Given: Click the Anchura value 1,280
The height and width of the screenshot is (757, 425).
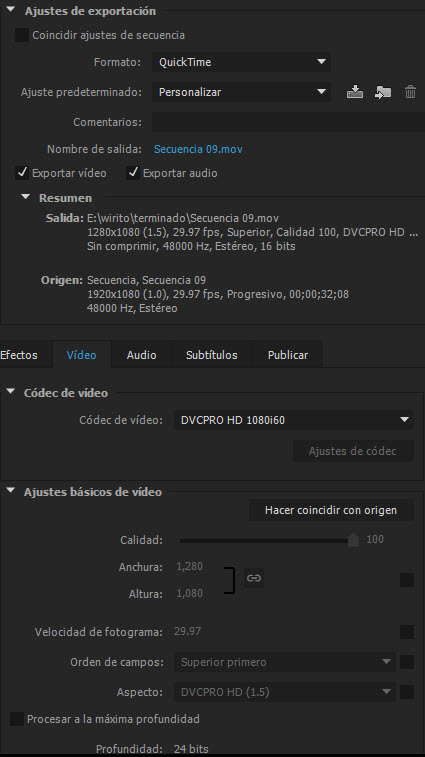Looking at the screenshot, I should (190, 566).
